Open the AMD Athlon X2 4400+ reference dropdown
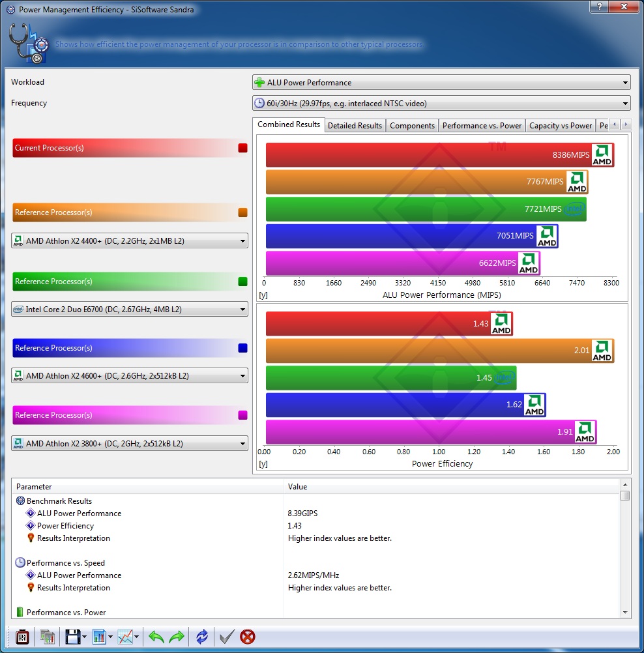Screen dimensions: 644x653 click(130, 240)
